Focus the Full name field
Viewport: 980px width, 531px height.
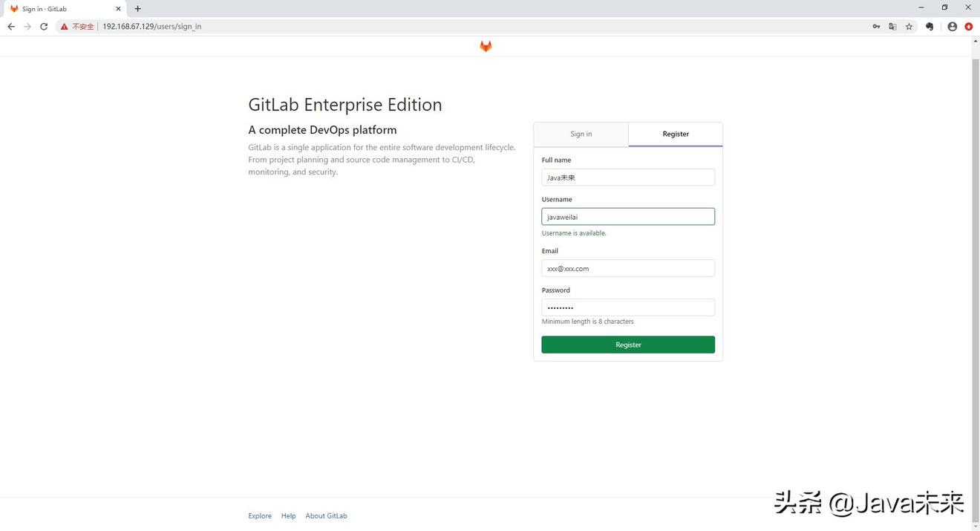pyautogui.click(x=628, y=177)
